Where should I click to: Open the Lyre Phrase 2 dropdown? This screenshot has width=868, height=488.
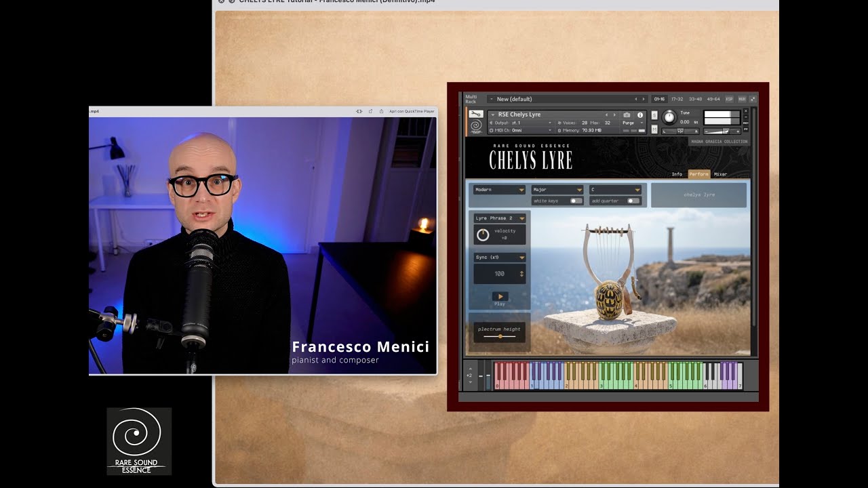pos(500,218)
